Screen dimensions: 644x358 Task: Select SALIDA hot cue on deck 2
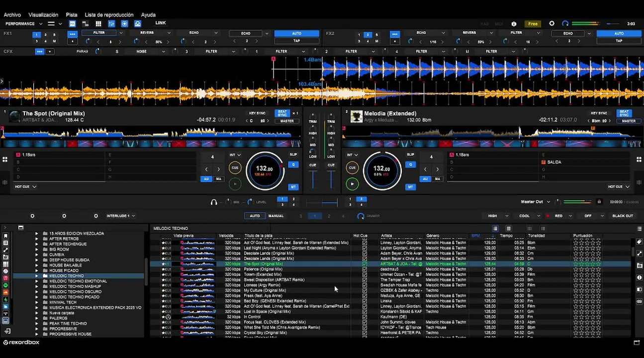pos(584,162)
